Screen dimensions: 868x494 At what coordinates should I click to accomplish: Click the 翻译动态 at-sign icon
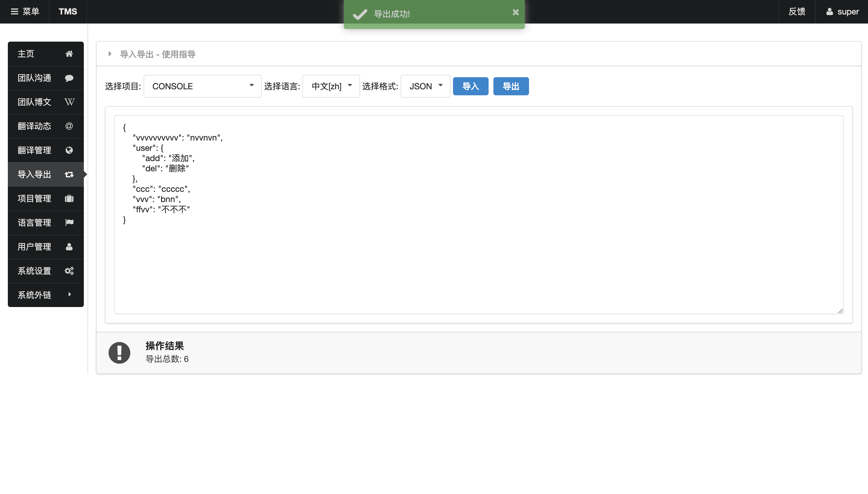69,126
